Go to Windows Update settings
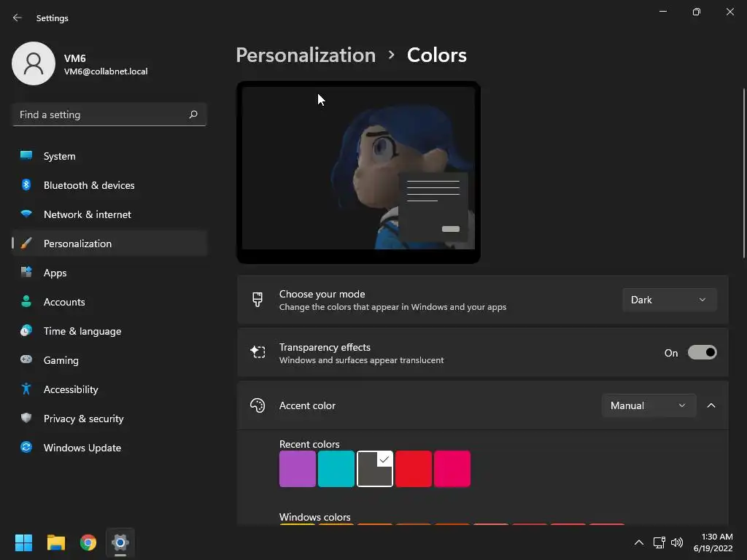 pyautogui.click(x=109, y=447)
